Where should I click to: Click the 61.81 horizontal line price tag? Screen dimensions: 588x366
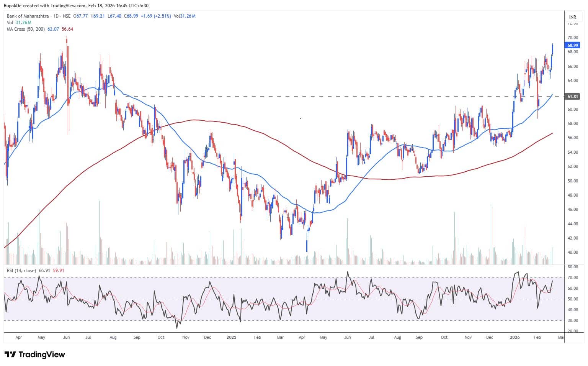click(573, 97)
